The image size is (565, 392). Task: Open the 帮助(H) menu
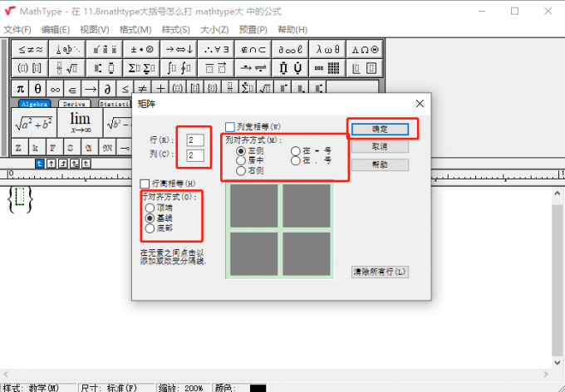[292, 30]
